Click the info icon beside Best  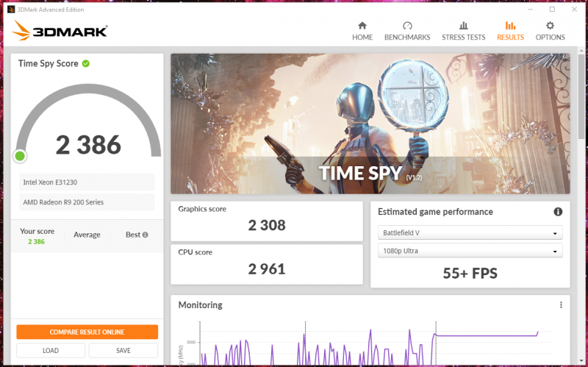[146, 235]
